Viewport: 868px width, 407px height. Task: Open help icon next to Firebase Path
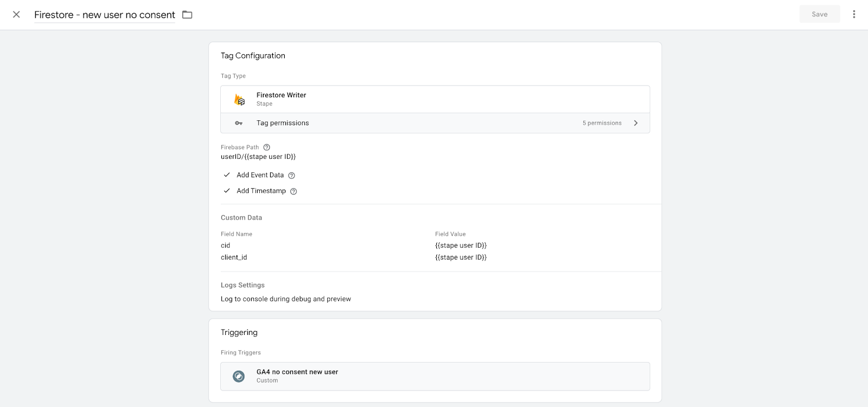(x=266, y=147)
